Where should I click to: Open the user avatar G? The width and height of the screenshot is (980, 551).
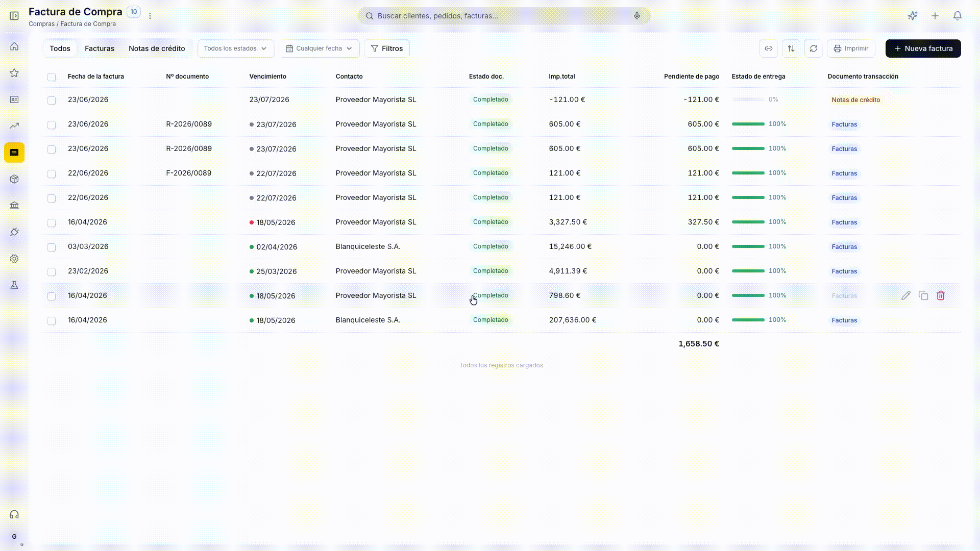pyautogui.click(x=14, y=536)
